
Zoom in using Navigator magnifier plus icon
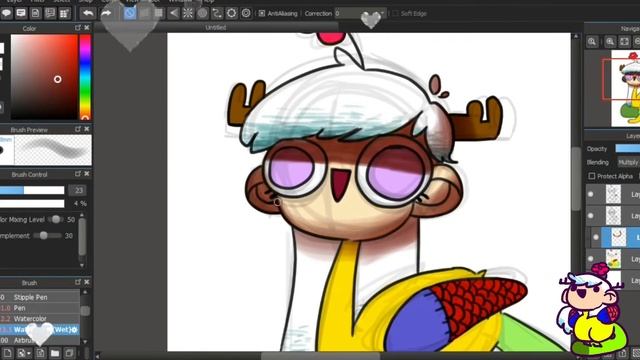(x=592, y=42)
